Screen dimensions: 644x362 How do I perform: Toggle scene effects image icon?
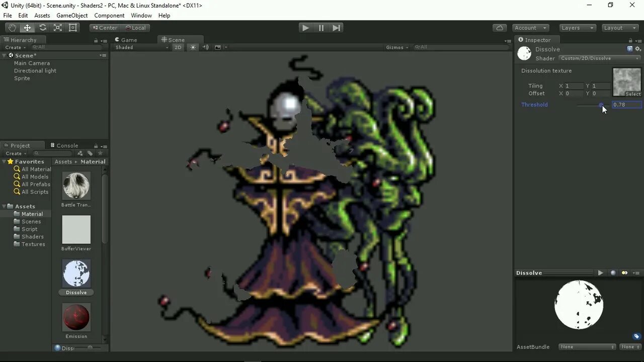pyautogui.click(x=217, y=47)
